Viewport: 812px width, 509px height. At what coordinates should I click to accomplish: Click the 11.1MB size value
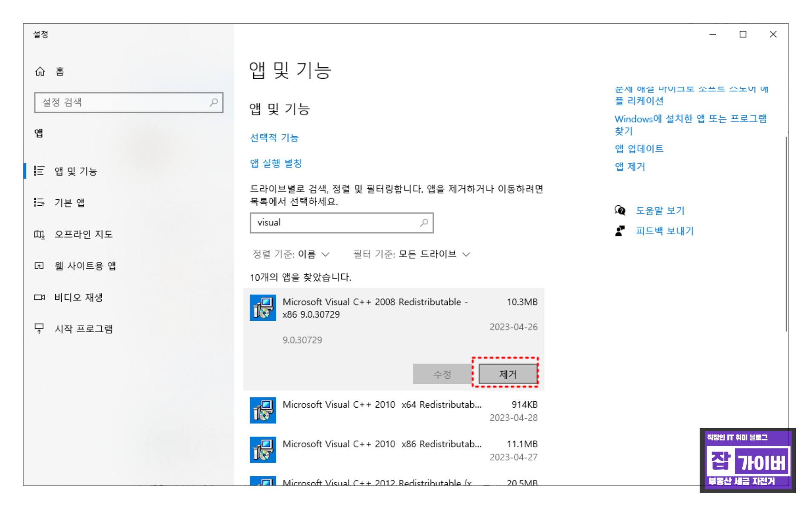pos(522,444)
